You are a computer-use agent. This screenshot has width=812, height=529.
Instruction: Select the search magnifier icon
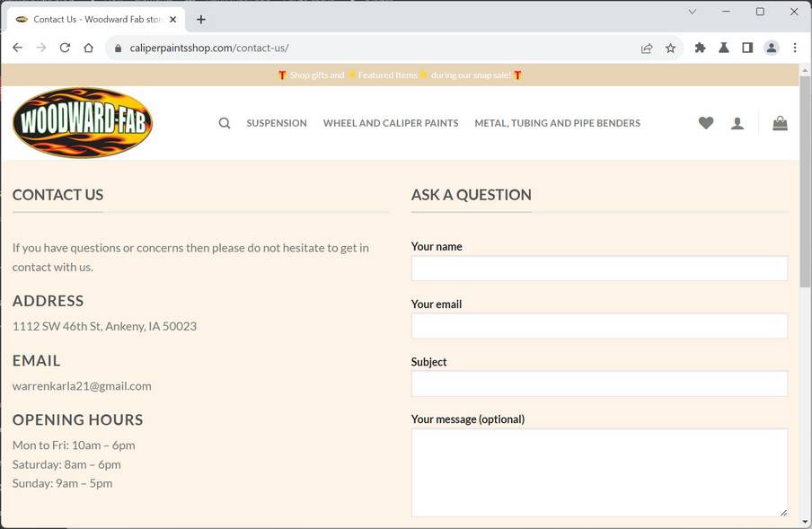click(224, 122)
